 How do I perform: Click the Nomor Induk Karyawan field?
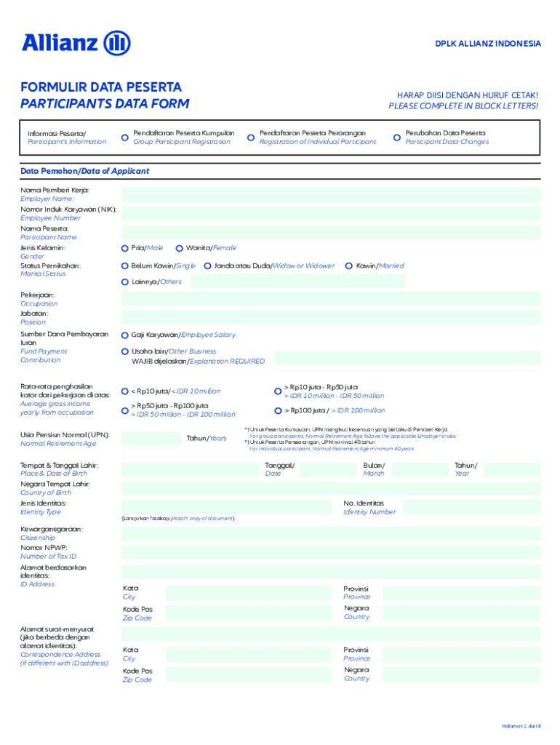[x=331, y=212]
